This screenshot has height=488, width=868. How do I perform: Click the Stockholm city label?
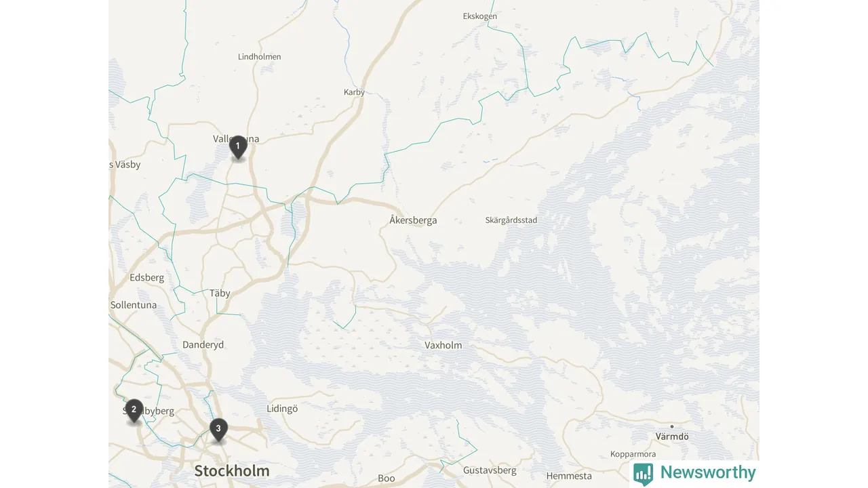pyautogui.click(x=232, y=470)
